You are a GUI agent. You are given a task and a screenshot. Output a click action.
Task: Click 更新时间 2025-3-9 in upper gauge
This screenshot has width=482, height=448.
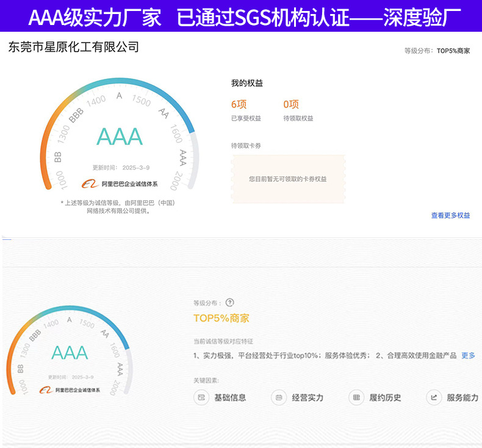(x=121, y=168)
